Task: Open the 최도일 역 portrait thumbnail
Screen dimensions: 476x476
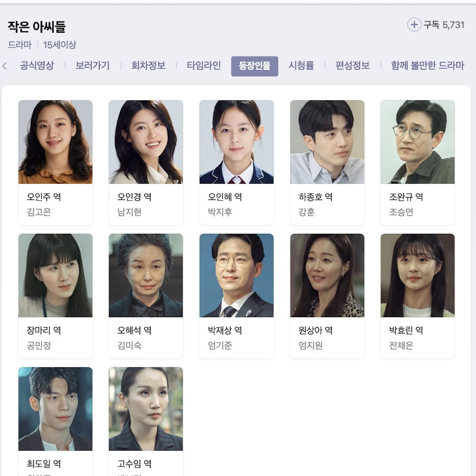Action: point(56,409)
